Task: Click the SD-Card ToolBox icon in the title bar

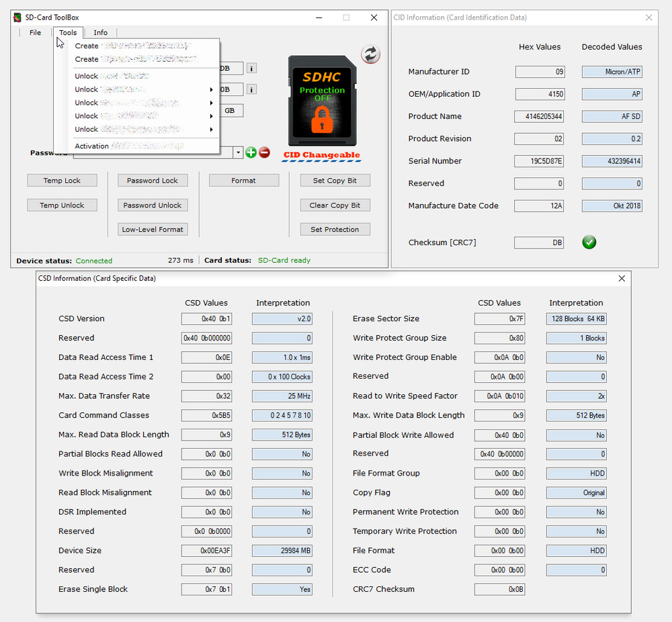Action: (x=17, y=17)
